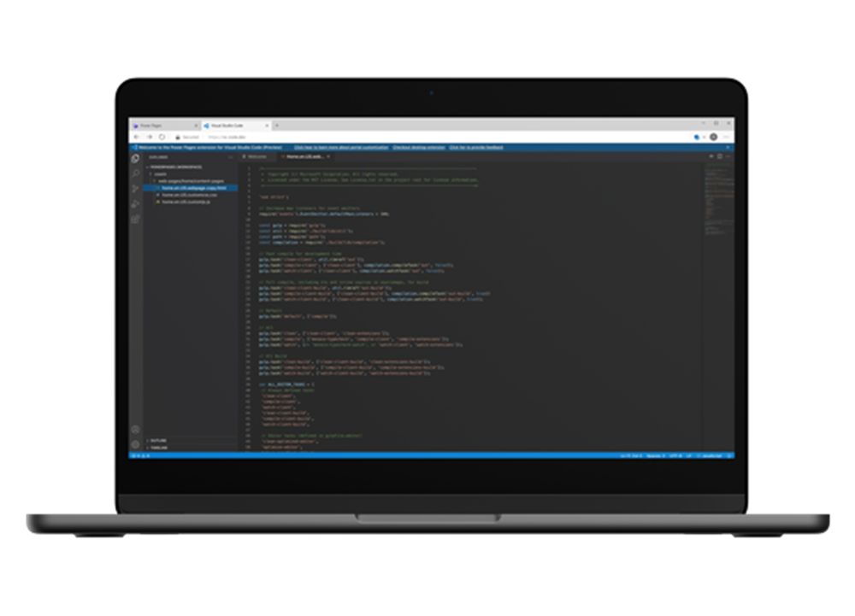Open the Extensions view
855x616 pixels.
click(x=135, y=220)
